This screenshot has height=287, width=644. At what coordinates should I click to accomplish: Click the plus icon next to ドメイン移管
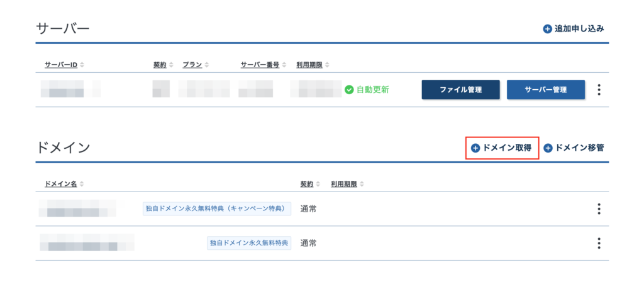[x=548, y=148]
